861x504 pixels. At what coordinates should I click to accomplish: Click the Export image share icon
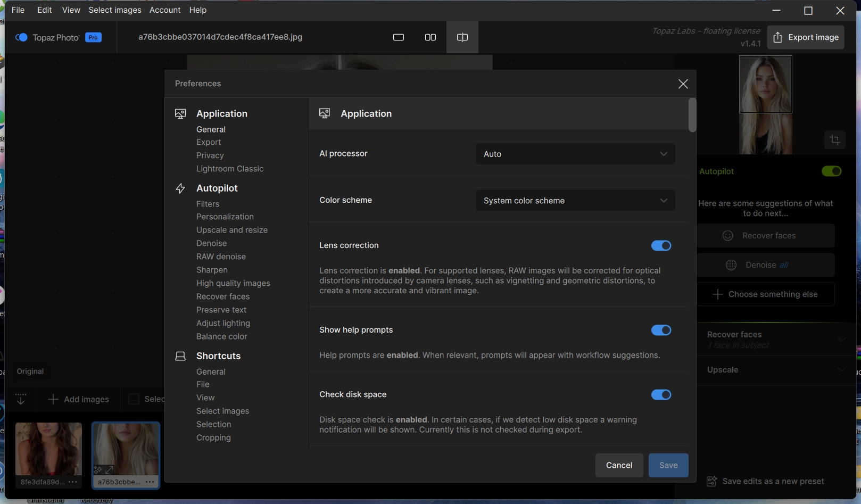(777, 37)
